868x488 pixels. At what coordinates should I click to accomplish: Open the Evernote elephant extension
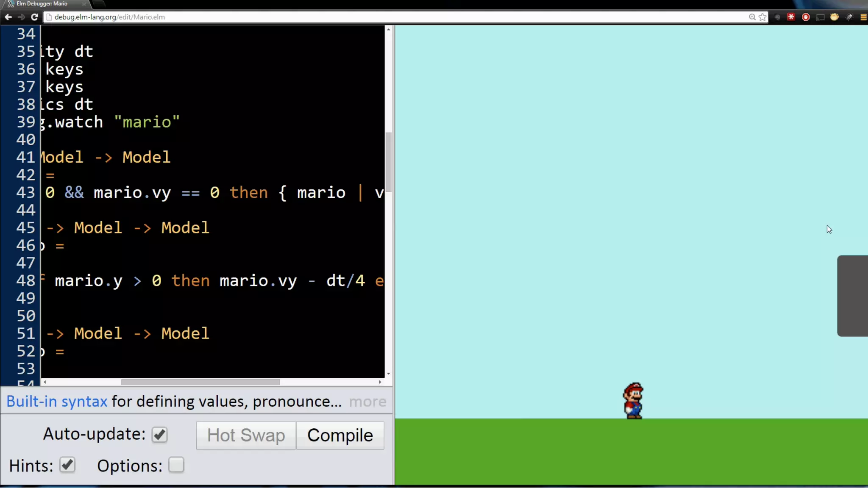pyautogui.click(x=777, y=17)
